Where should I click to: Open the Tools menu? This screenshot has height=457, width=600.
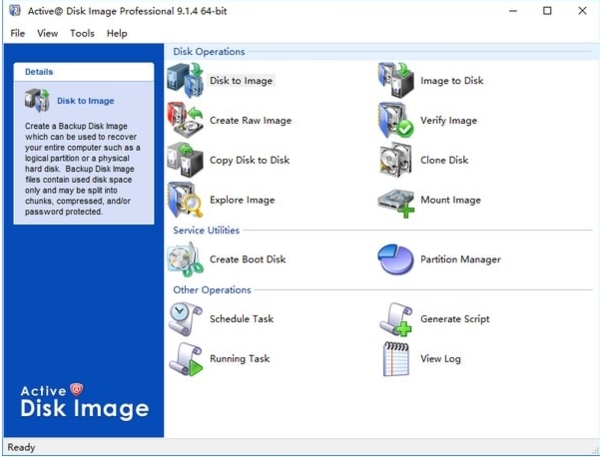click(82, 33)
